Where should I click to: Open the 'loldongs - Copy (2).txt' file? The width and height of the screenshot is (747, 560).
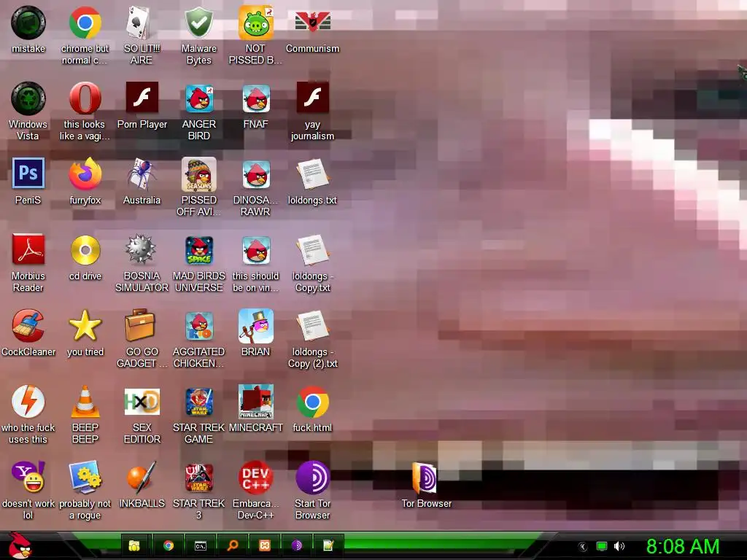click(312, 326)
